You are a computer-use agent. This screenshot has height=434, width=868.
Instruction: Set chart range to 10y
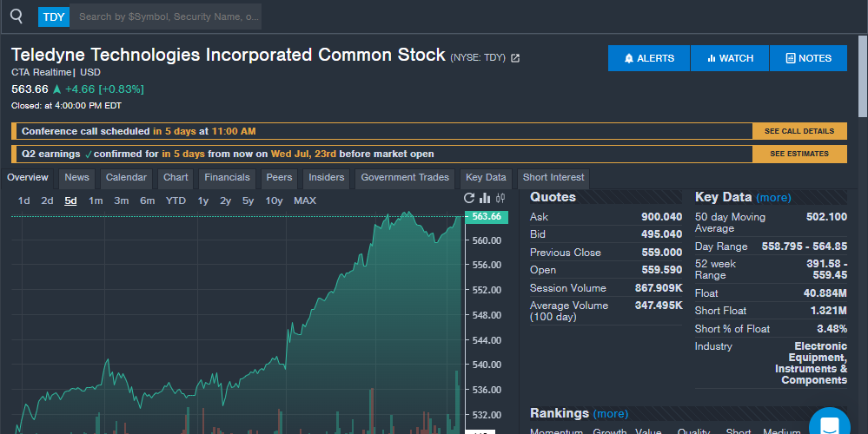[x=274, y=201]
